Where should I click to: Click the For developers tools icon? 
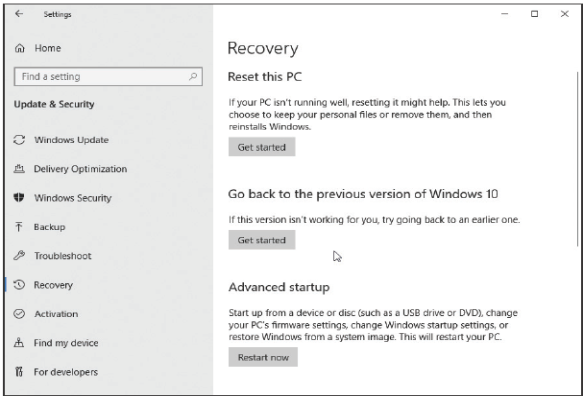coord(19,371)
